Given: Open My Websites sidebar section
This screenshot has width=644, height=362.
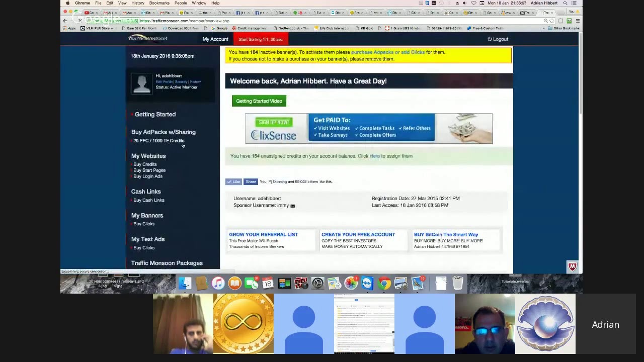Looking at the screenshot, I should (x=148, y=156).
